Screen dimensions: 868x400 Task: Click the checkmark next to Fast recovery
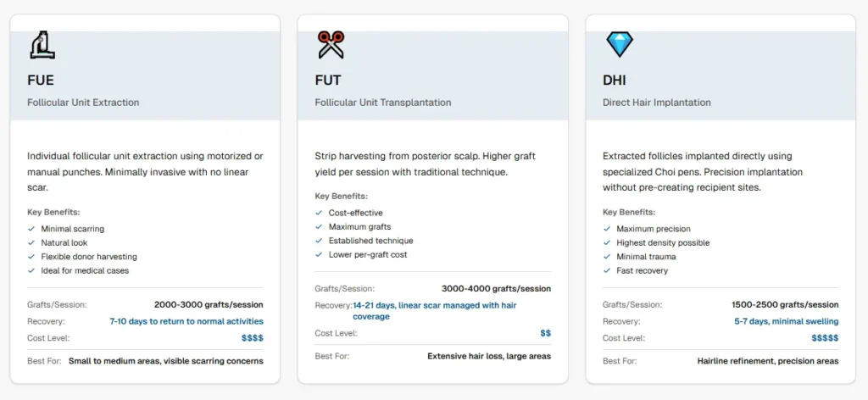pyautogui.click(x=607, y=270)
